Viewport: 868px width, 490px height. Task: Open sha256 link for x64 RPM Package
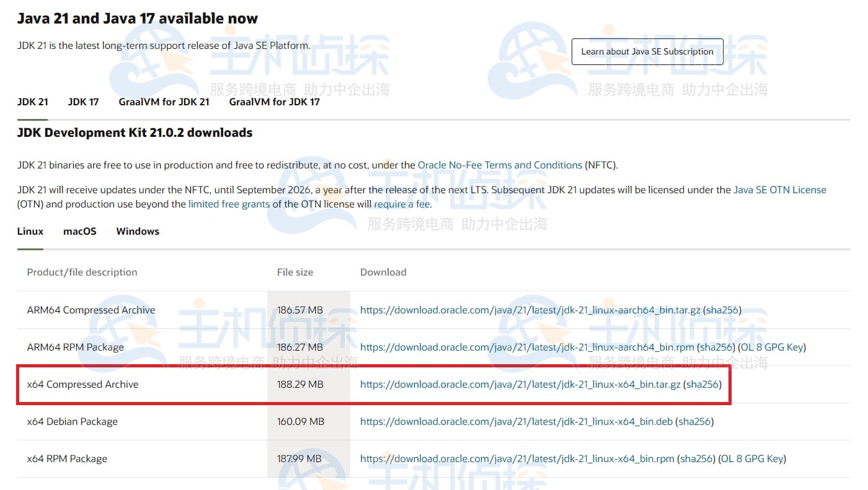tap(697, 458)
